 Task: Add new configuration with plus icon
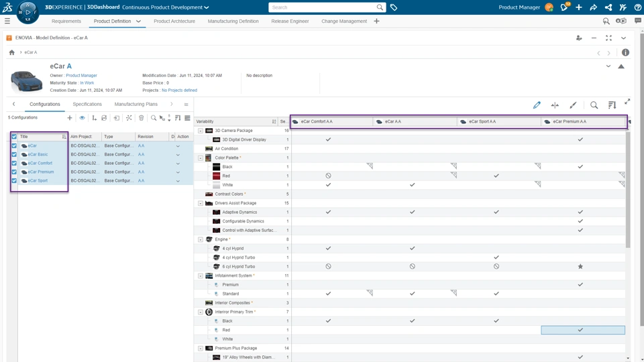69,118
